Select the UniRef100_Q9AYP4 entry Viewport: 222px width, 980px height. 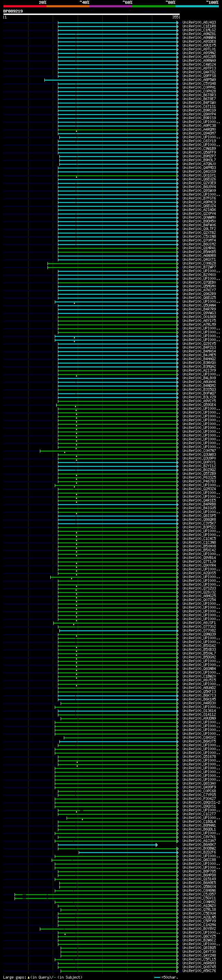coord(199,114)
